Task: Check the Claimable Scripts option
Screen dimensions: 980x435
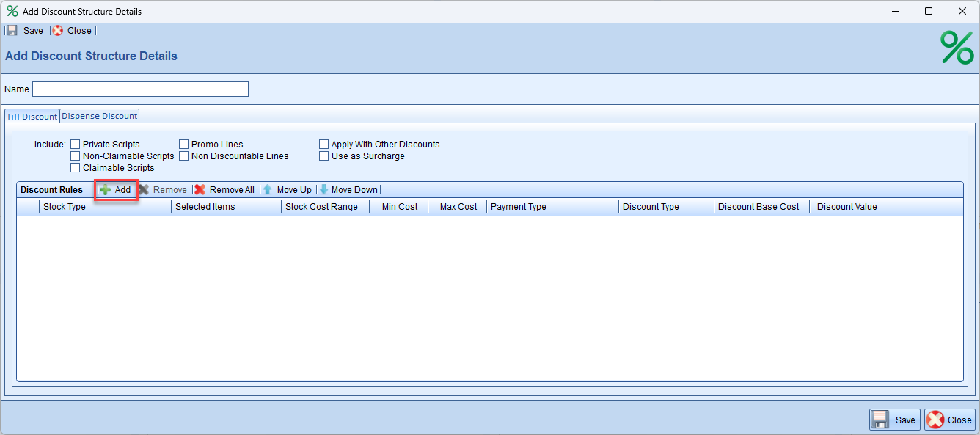Action: (x=75, y=168)
